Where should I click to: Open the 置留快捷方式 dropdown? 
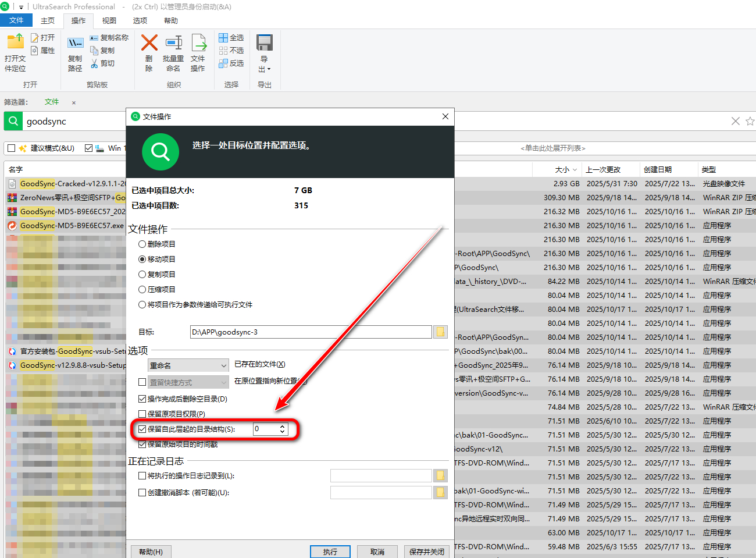click(x=188, y=382)
